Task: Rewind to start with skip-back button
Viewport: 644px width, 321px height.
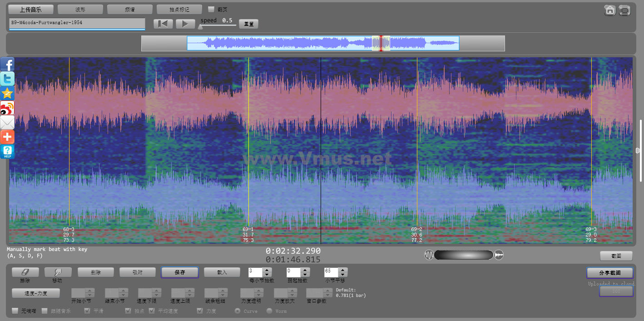Action: coord(163,24)
